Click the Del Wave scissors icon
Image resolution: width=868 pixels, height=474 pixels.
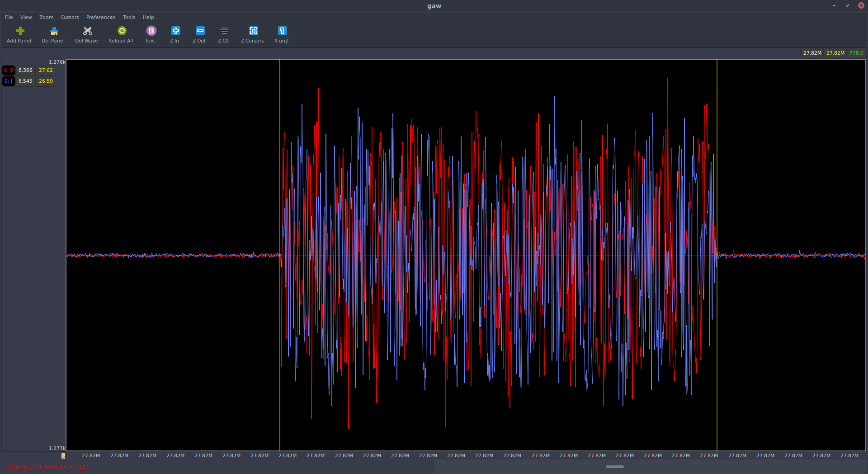tap(87, 31)
